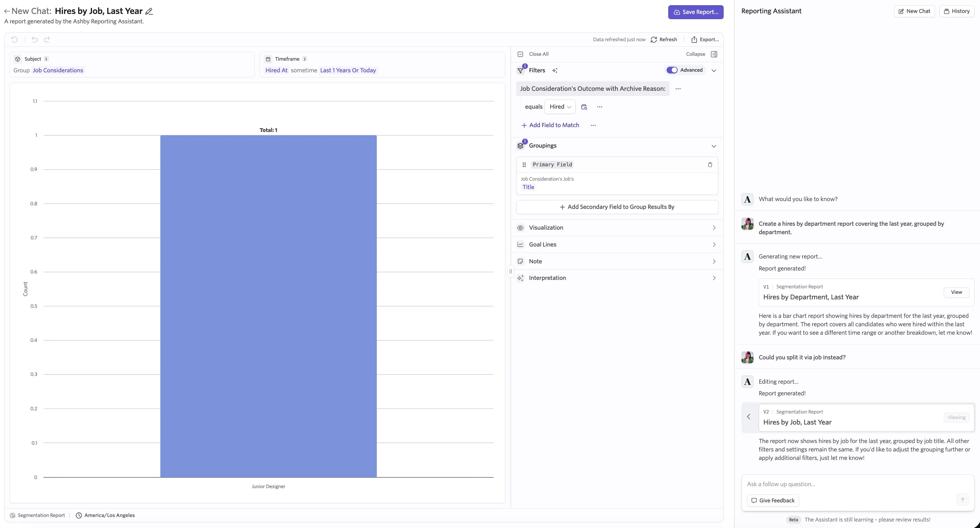This screenshot has height=528, width=980.
Task: Click Close All panels
Action: [533, 54]
